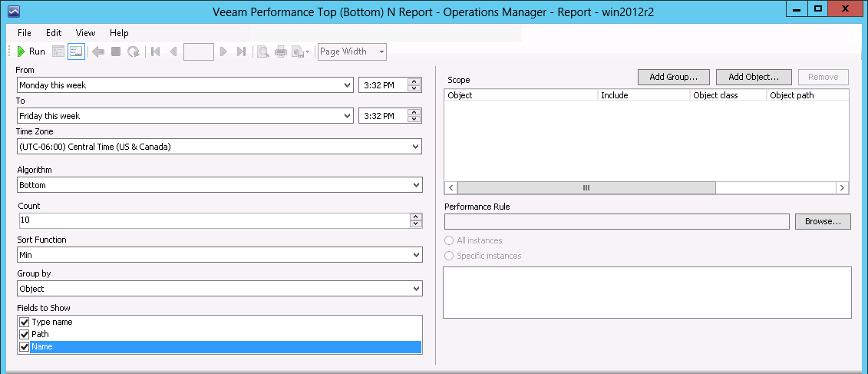Viewport: 868px width, 374px height.
Task: Click the Browse button for Performance Rule
Action: [x=823, y=221]
